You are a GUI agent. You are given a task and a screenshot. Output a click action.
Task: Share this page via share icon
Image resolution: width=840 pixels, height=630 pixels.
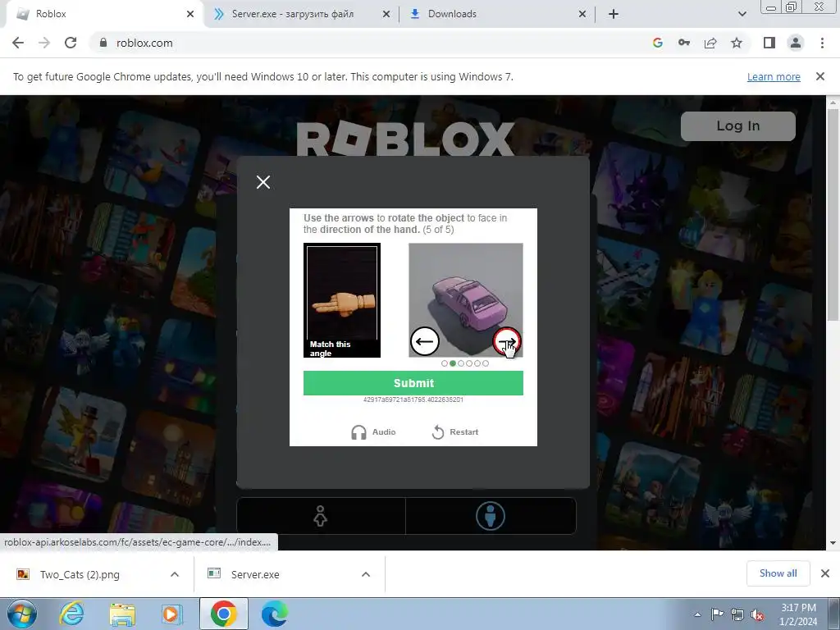(x=710, y=43)
